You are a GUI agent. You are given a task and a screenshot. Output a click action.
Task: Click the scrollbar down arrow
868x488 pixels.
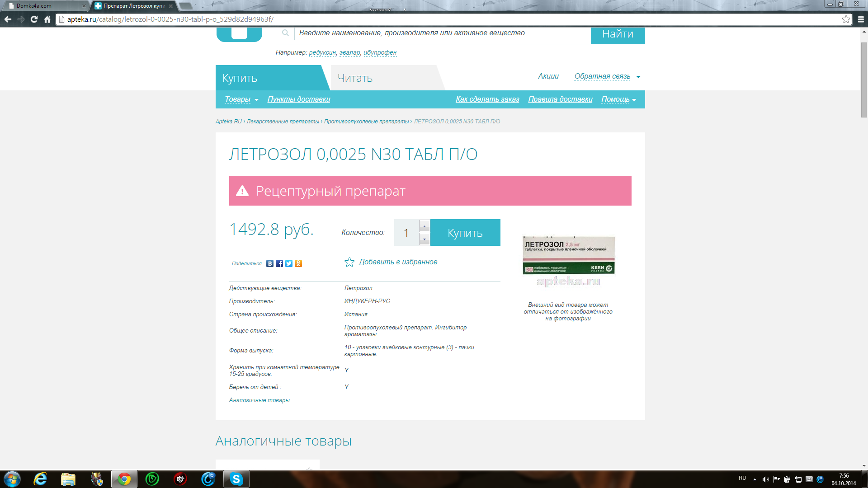click(864, 466)
